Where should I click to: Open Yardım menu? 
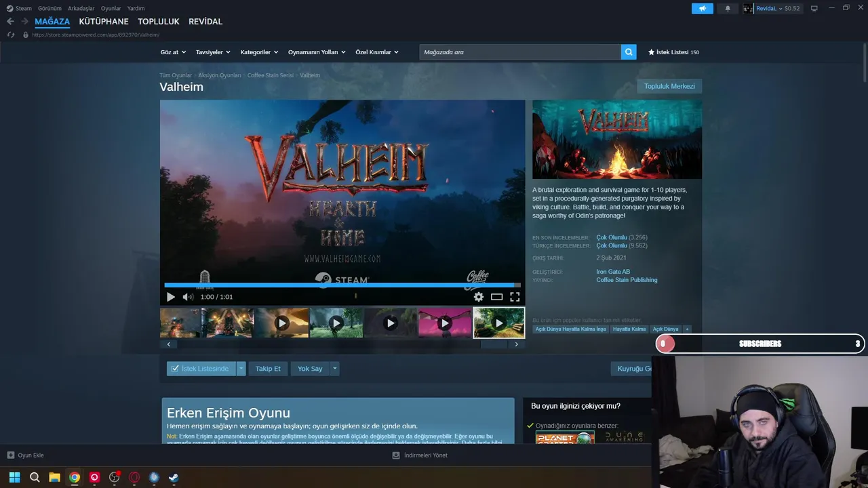coord(136,8)
